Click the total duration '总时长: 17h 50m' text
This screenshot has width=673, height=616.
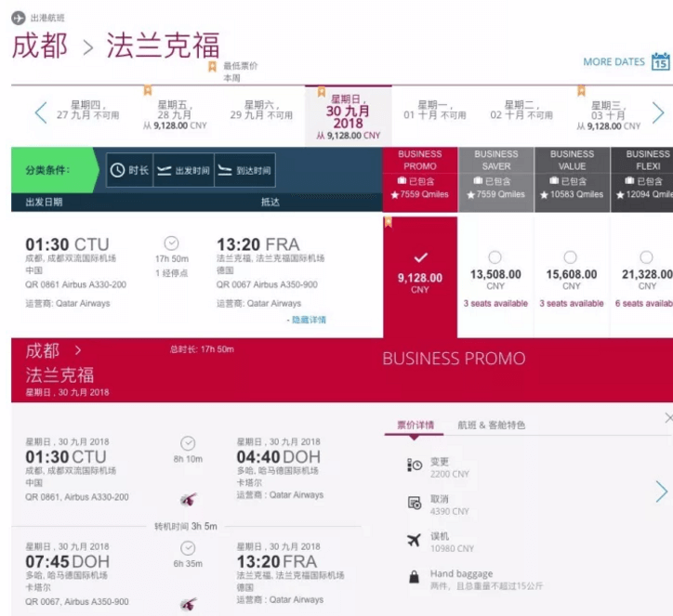tap(202, 349)
